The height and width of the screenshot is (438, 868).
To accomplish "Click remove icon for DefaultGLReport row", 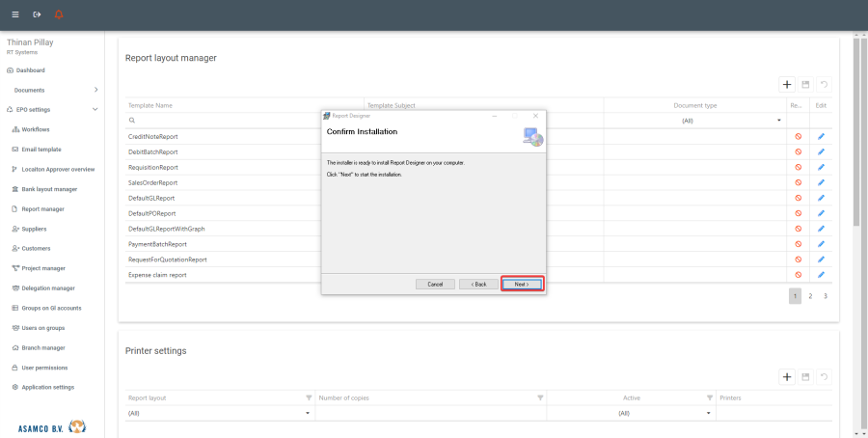I will coord(798,198).
